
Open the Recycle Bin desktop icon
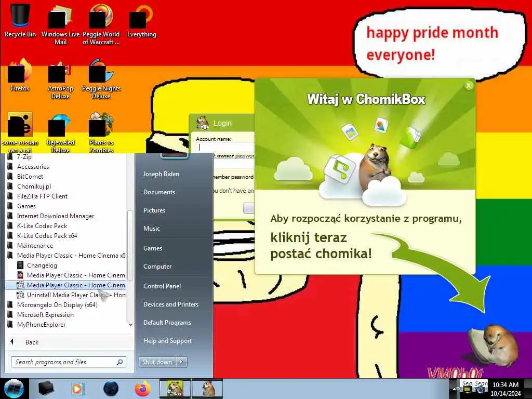20,20
